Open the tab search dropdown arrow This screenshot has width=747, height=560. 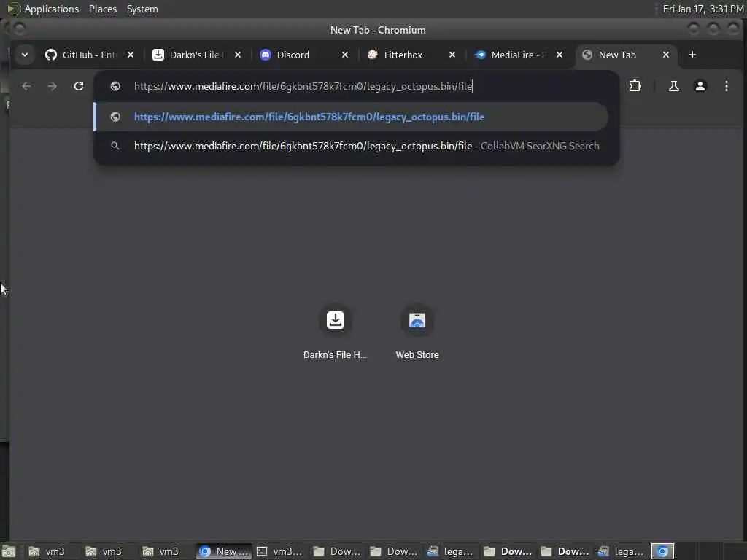pos(24,55)
